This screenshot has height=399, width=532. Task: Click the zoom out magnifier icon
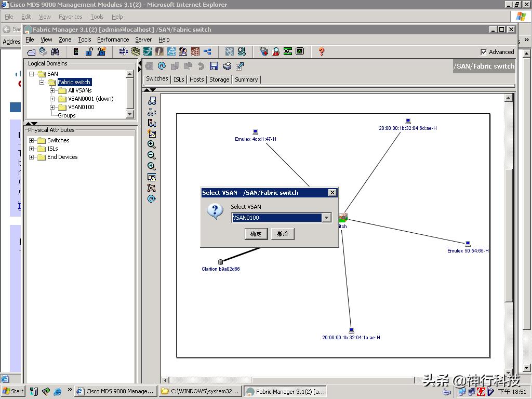pos(152,155)
